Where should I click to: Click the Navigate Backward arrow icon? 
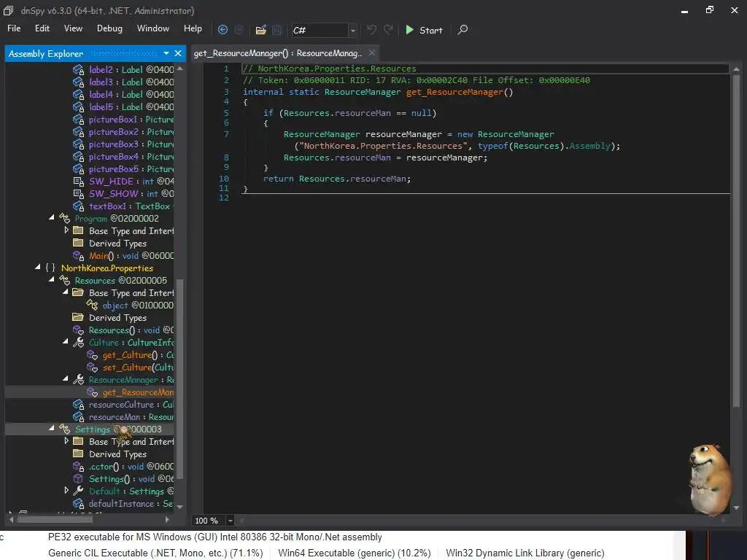click(x=222, y=30)
